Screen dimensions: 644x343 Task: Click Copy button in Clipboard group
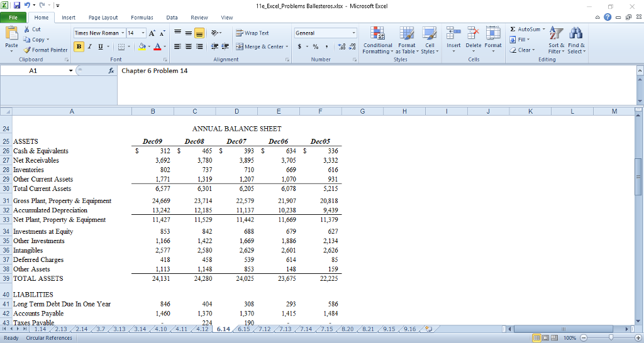(36, 40)
